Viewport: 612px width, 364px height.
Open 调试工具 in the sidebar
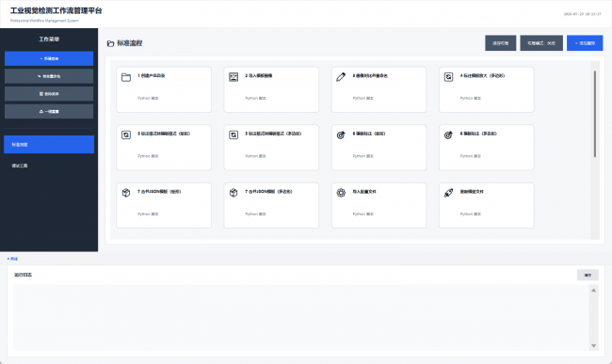(x=49, y=166)
